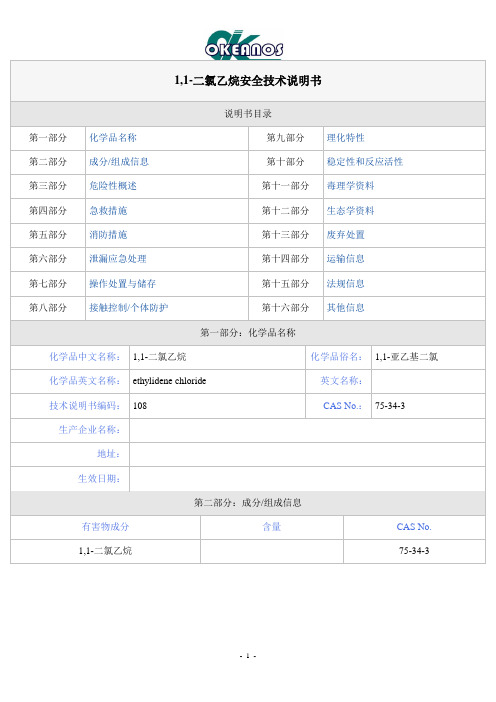This screenshot has width=496, height=702.
Task: Select the 1,1-亚乙基二氯 value
Action: (x=406, y=357)
